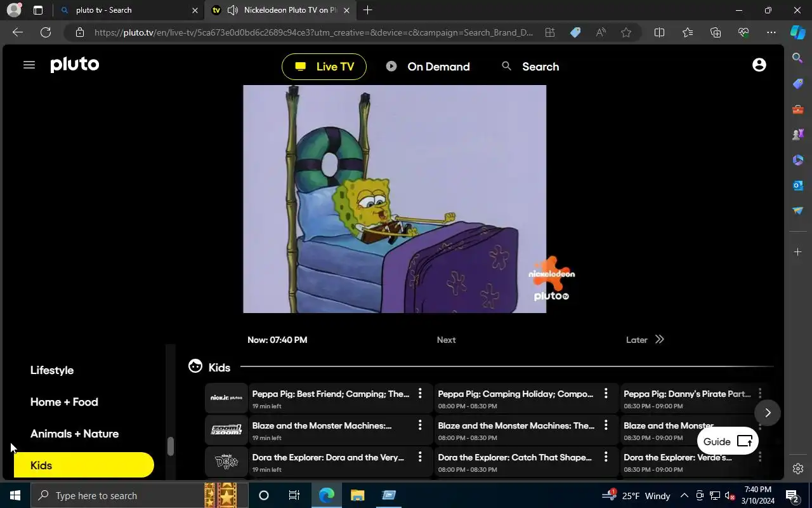Open more options for current Blaze Monster Machines
The image size is (812, 508).
pyautogui.click(x=419, y=425)
